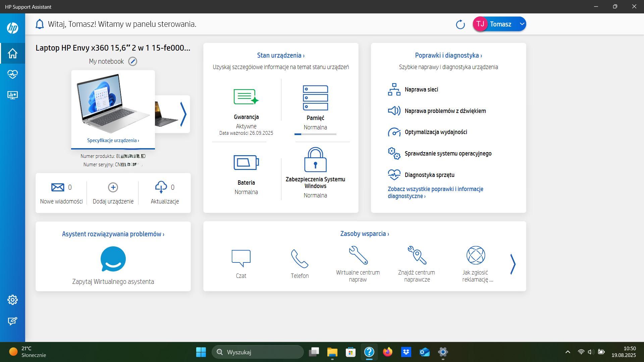Click the speaker icon for sound repair

(x=394, y=111)
